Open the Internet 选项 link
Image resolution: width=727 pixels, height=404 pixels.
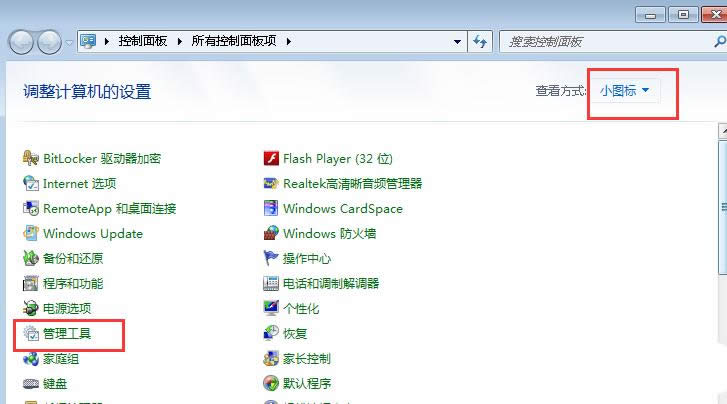coord(79,183)
